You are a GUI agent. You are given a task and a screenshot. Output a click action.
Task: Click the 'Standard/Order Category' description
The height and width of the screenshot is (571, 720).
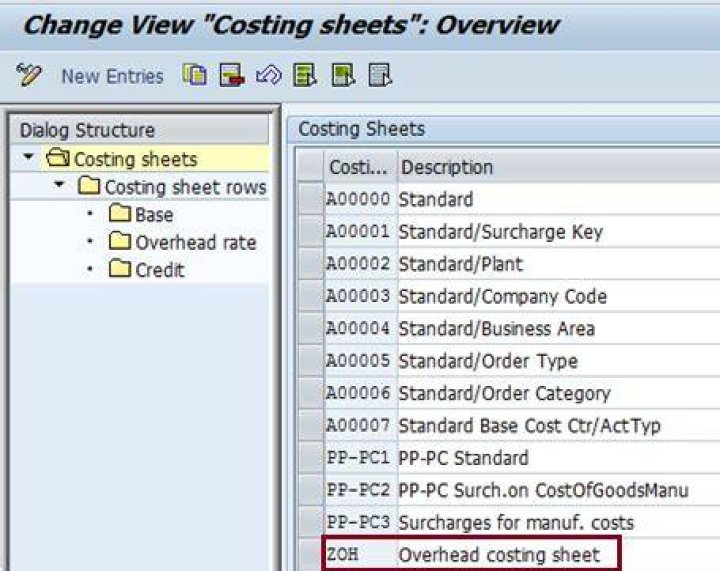(x=505, y=393)
